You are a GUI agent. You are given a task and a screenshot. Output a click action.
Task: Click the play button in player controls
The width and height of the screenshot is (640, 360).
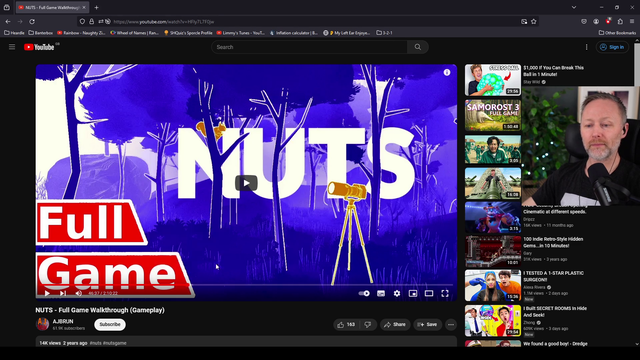[47, 293]
